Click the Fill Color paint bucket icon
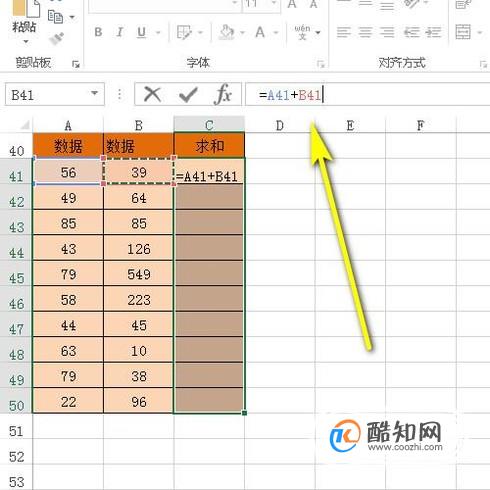The width and height of the screenshot is (490, 490). coord(227,32)
